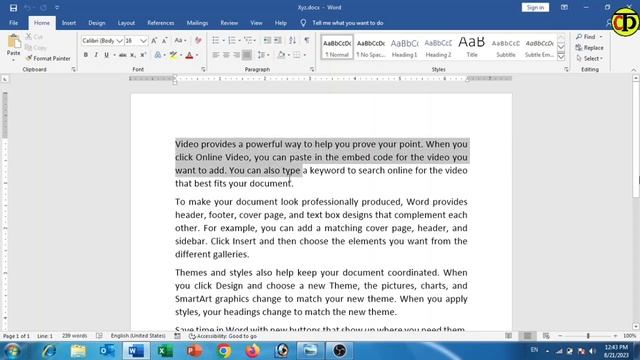Screen dimensions: 640x360
Task: Toggle Underline formatting
Action: [106, 55]
